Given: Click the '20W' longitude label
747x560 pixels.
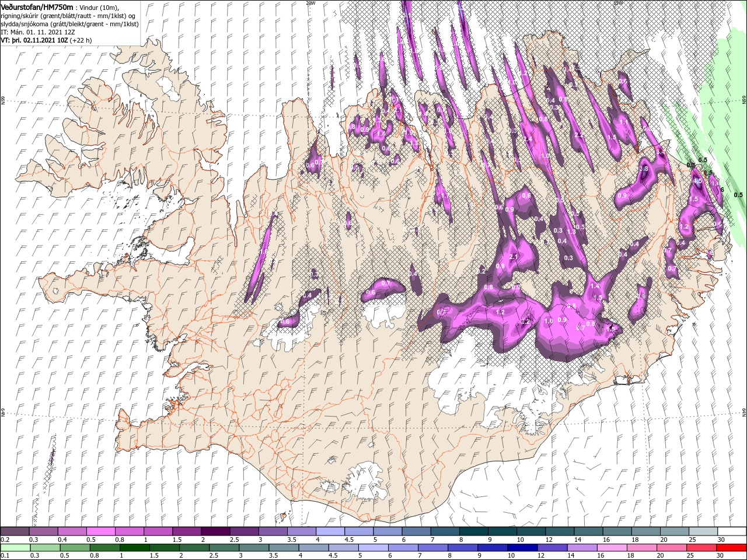Looking at the screenshot, I should 310,3.
